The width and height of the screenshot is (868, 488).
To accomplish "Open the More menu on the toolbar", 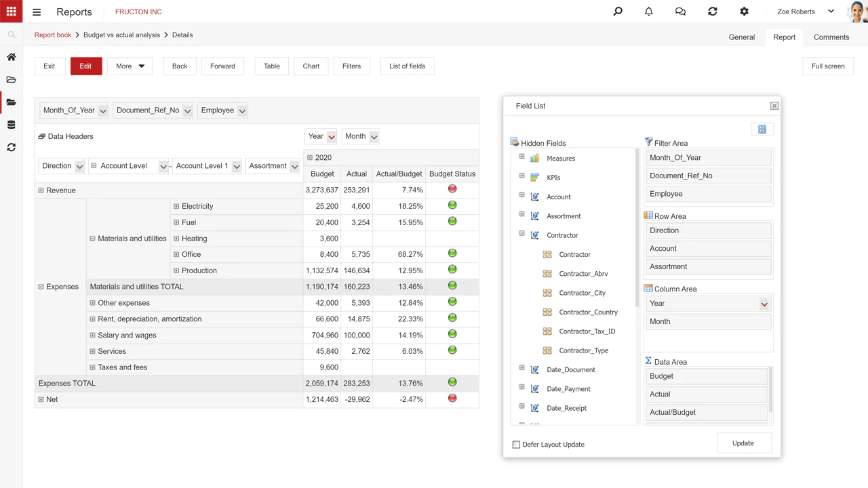I will [x=129, y=66].
